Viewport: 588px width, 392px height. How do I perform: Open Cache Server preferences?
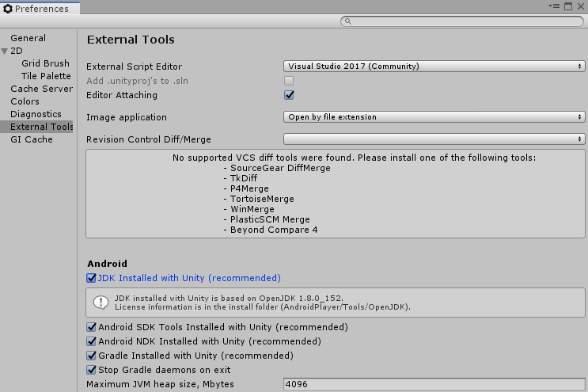[x=42, y=89]
